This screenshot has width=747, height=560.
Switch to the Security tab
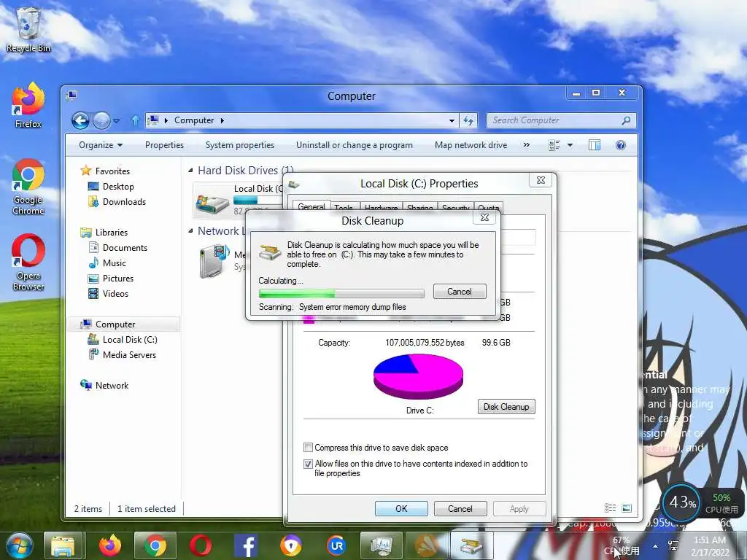coord(455,208)
